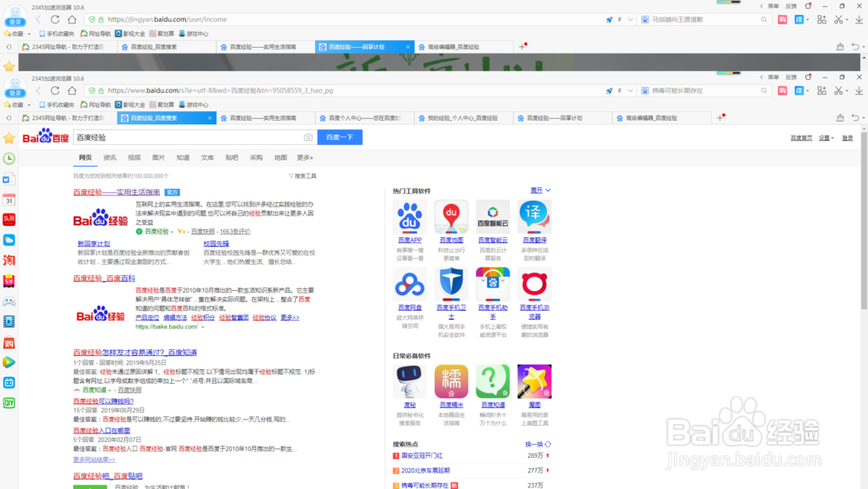Screen dimensions: 868x489
Task: Open the 百度APP icon in hot tools
Action: [410, 216]
